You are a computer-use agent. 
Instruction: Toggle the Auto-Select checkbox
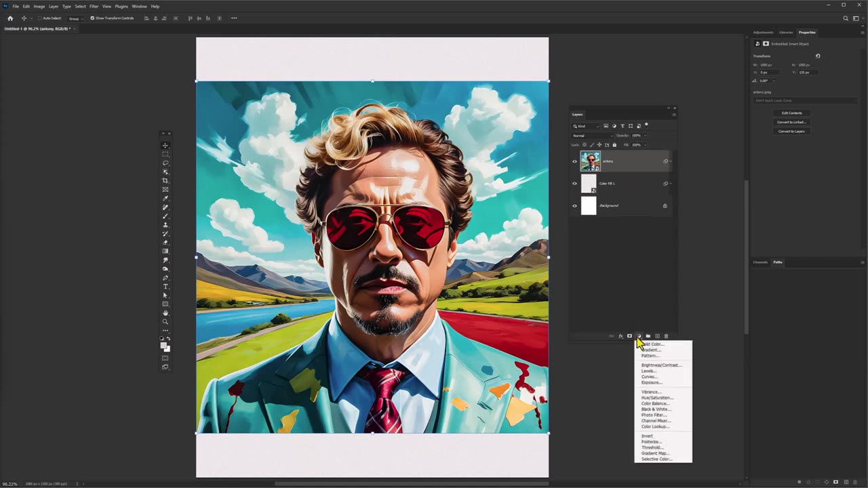(x=39, y=18)
